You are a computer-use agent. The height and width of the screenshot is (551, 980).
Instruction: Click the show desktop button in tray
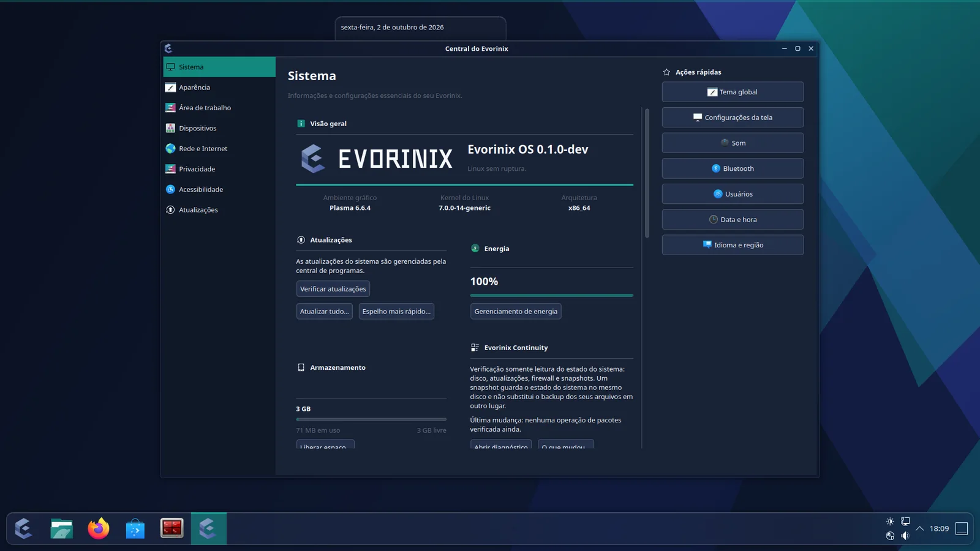point(962,528)
